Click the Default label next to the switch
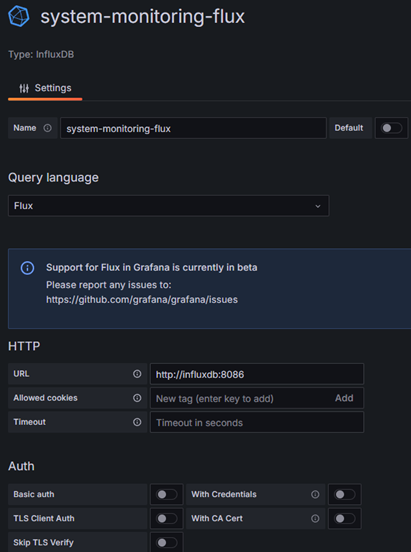 (x=349, y=128)
